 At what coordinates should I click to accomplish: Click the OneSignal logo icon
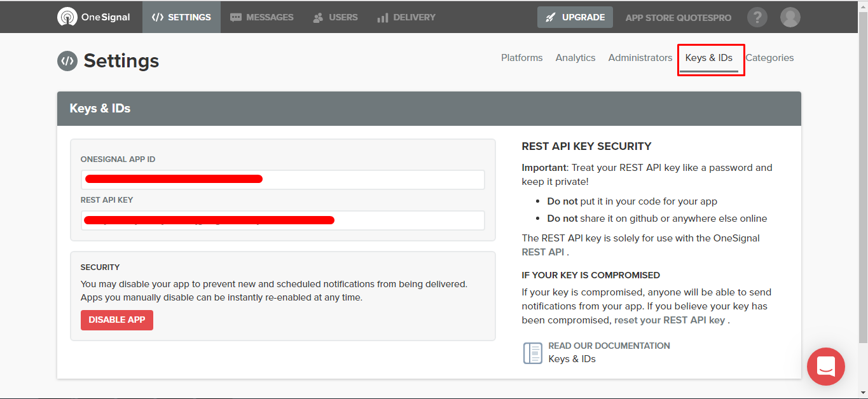67,17
